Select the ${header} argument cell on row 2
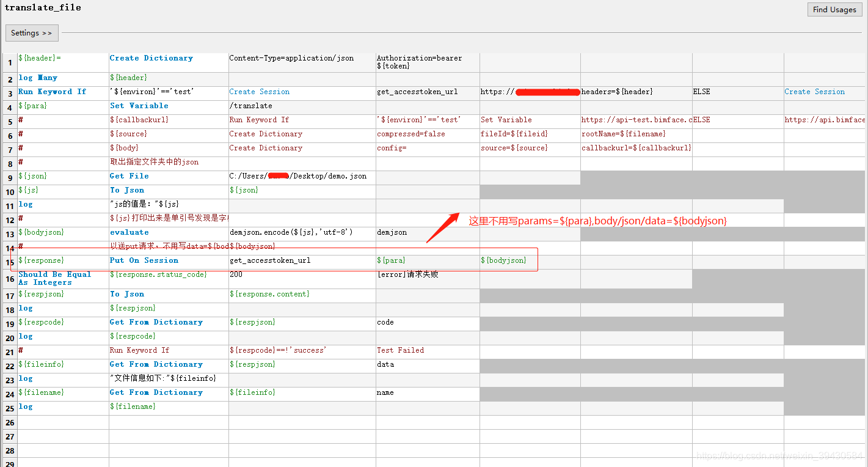 (x=128, y=77)
